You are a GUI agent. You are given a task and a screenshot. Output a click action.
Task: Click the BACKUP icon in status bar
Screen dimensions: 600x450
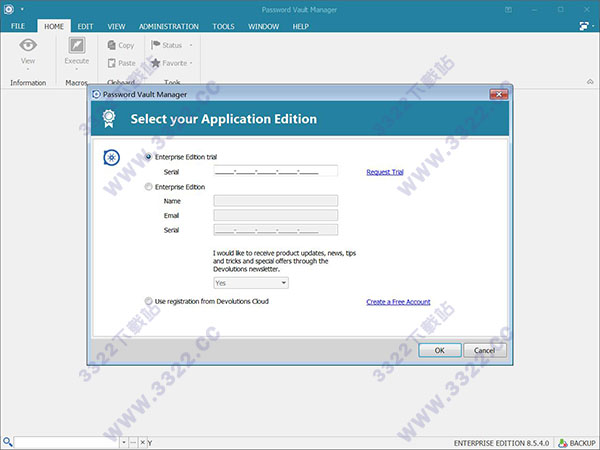(563, 442)
